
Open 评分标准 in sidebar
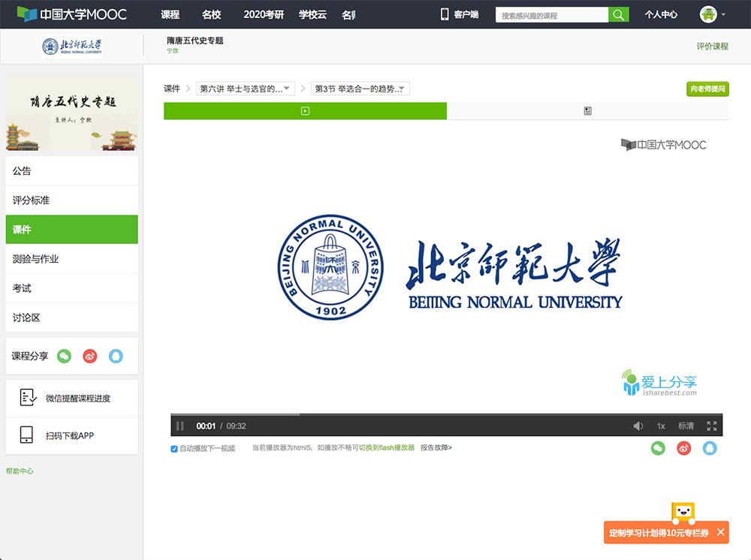72,200
